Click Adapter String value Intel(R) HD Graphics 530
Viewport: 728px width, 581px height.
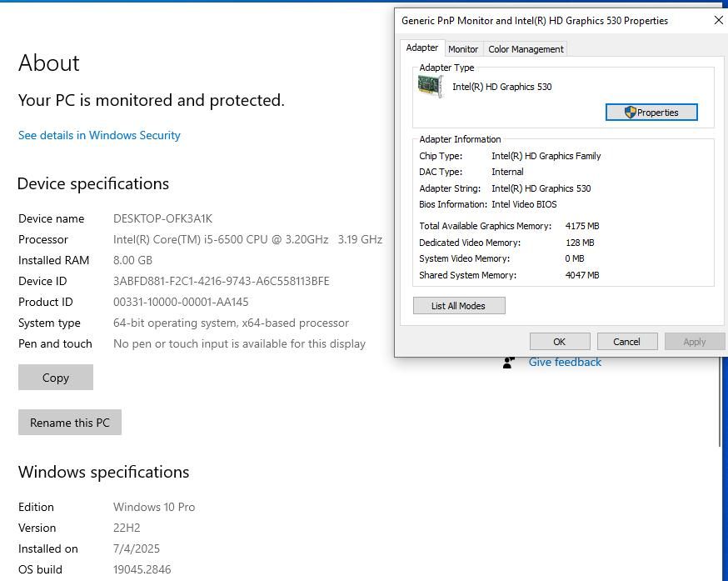pyautogui.click(x=541, y=188)
